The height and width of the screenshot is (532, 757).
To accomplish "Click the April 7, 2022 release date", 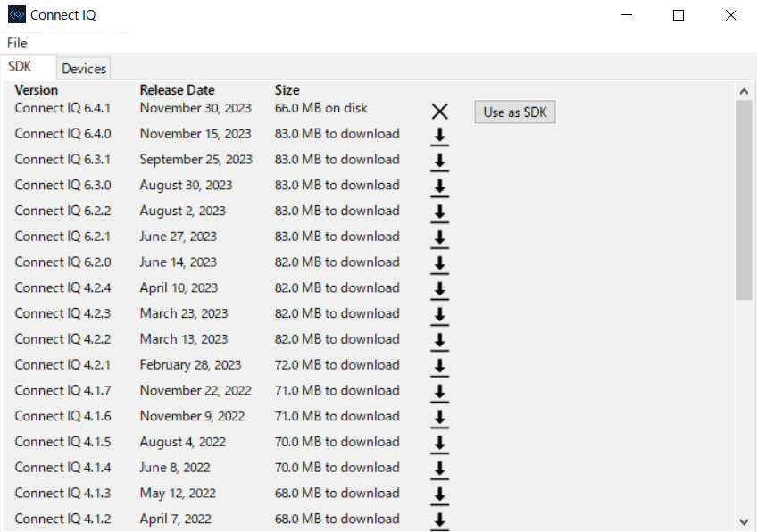I will pyautogui.click(x=175, y=519).
